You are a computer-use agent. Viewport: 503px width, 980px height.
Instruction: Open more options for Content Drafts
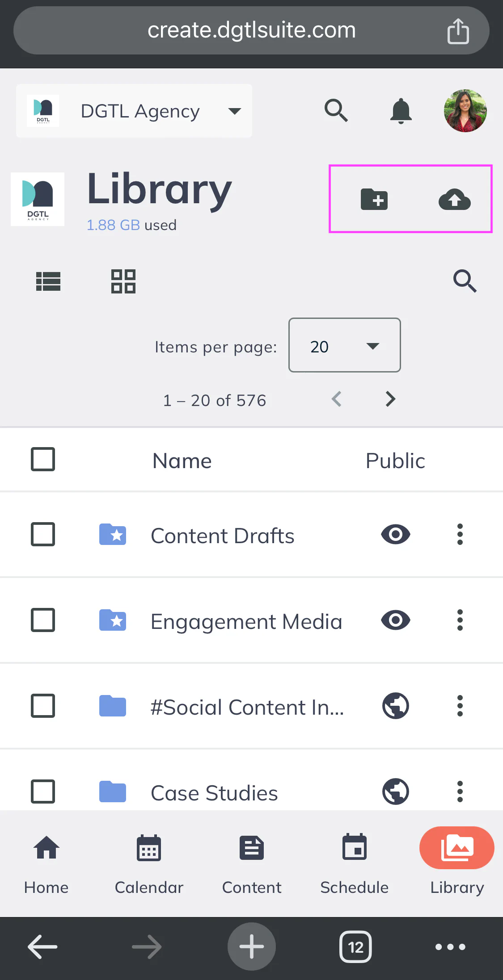460,535
